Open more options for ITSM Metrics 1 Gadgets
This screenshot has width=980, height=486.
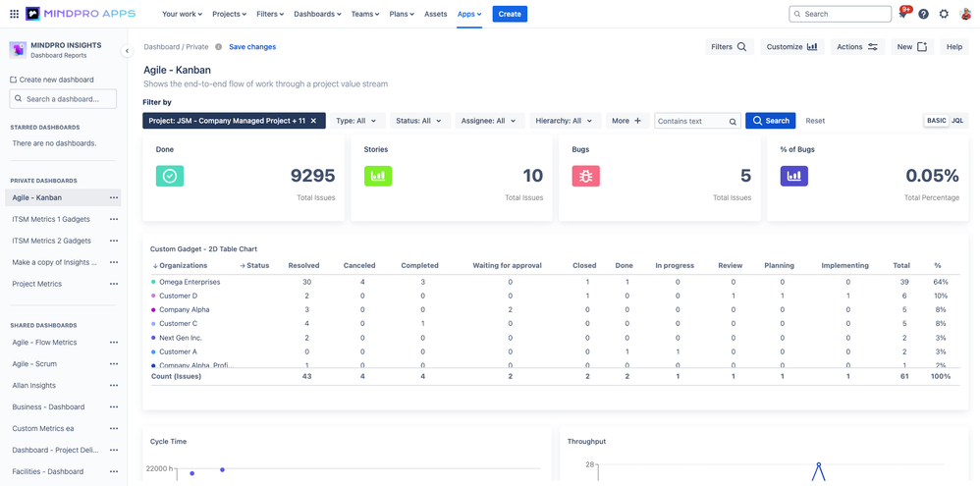coord(113,219)
